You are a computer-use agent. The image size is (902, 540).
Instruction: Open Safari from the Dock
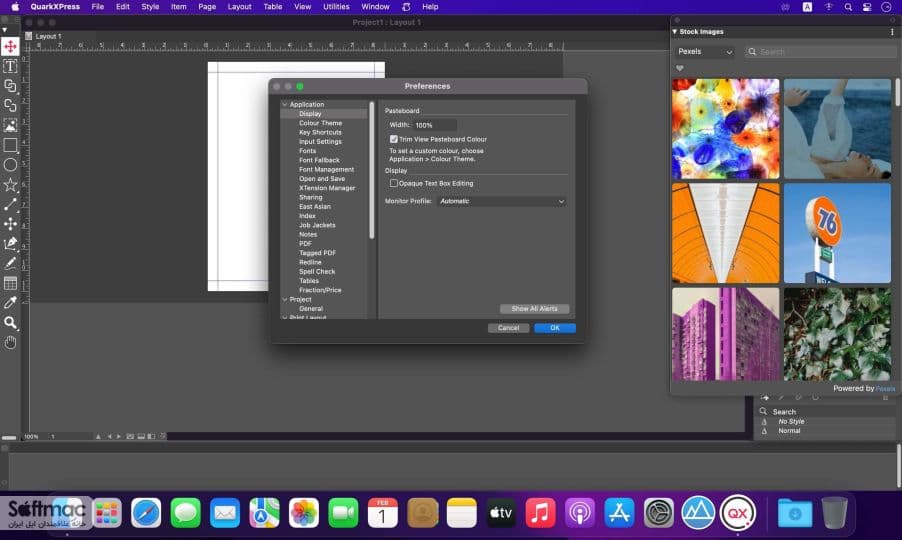click(x=146, y=512)
